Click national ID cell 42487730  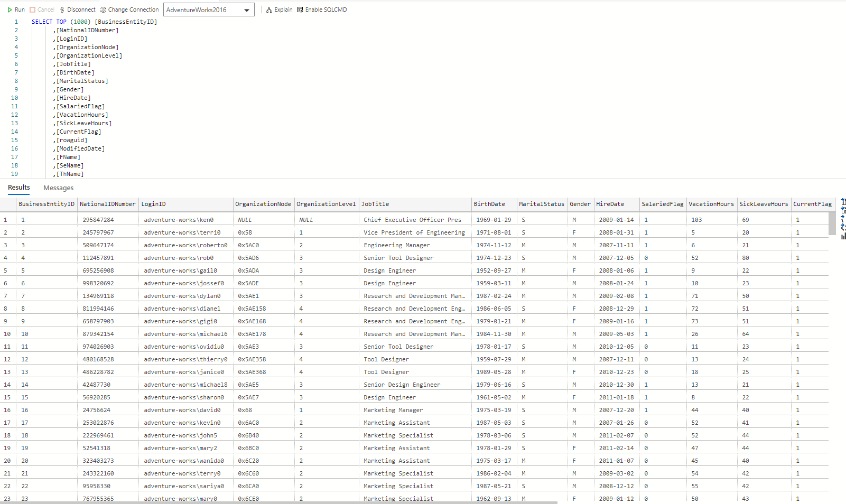108,385
